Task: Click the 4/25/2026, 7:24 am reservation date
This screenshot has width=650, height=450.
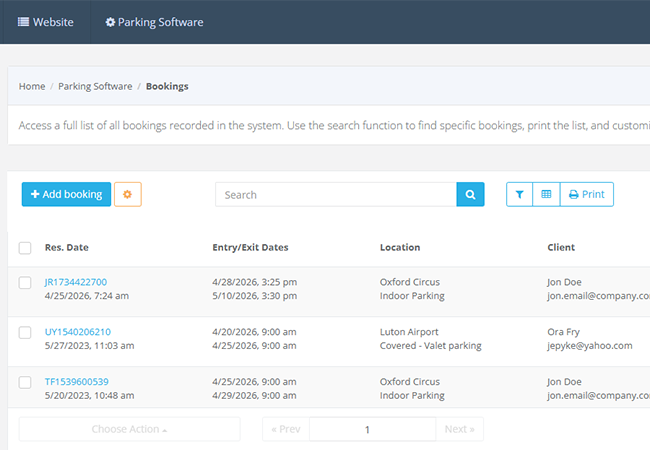Action: (87, 296)
